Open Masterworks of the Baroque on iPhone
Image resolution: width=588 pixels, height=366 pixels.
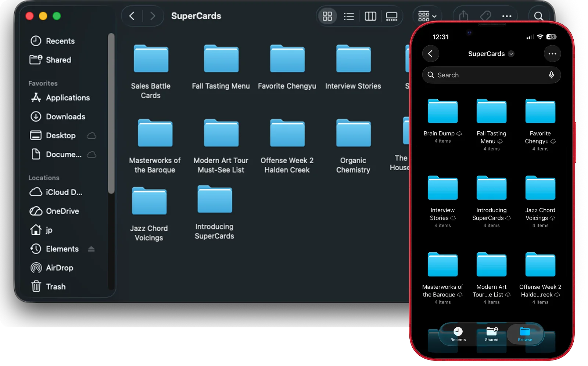442,278
